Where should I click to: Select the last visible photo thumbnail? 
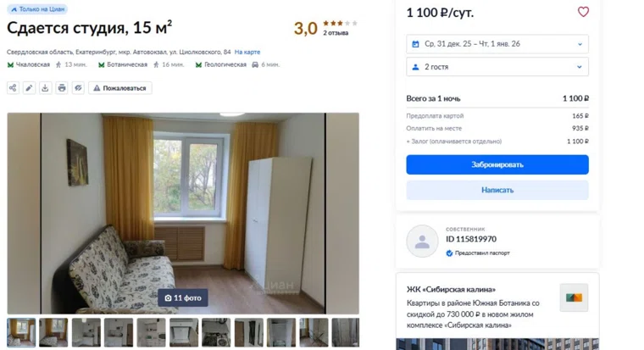(346, 332)
